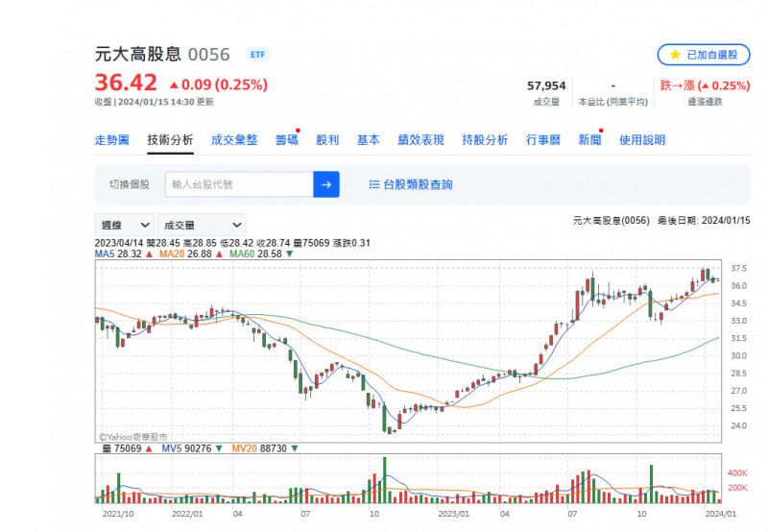Select the 技術分析 tab
Viewport: 768px width, 532px height.
point(171,140)
